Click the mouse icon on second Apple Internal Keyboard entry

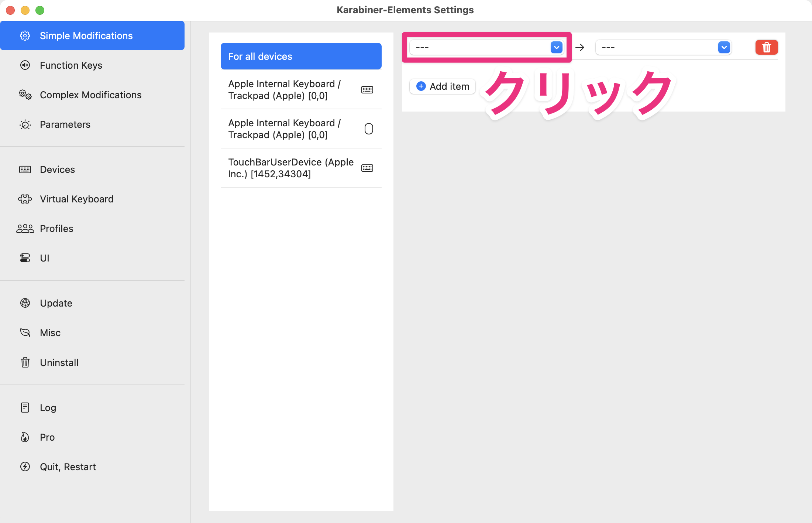tap(369, 129)
